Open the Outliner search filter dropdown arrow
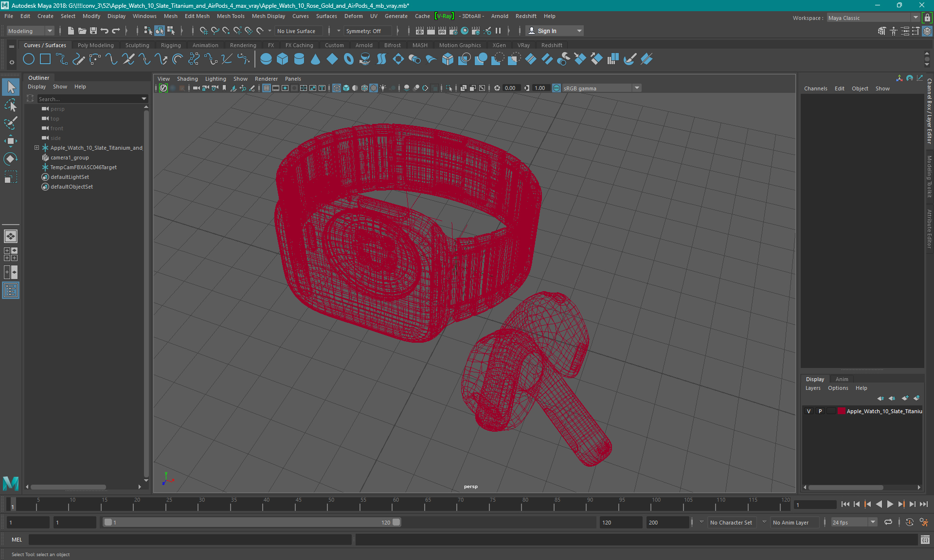This screenshot has height=560, width=934. (x=144, y=99)
